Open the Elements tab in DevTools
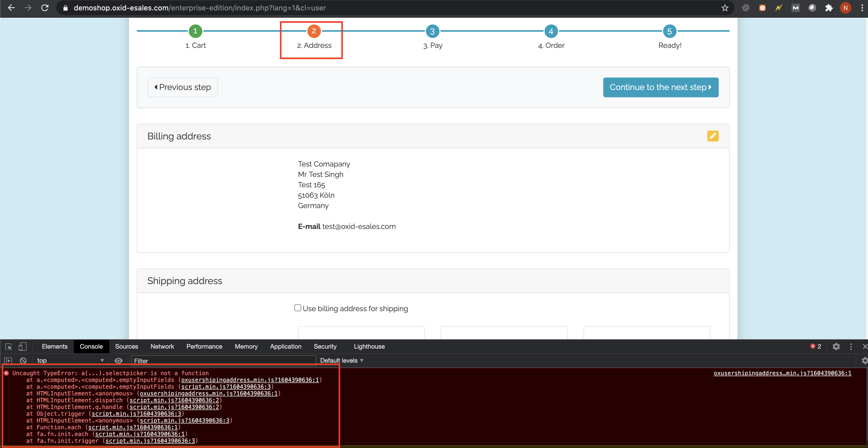The height and width of the screenshot is (448, 868). click(x=55, y=347)
